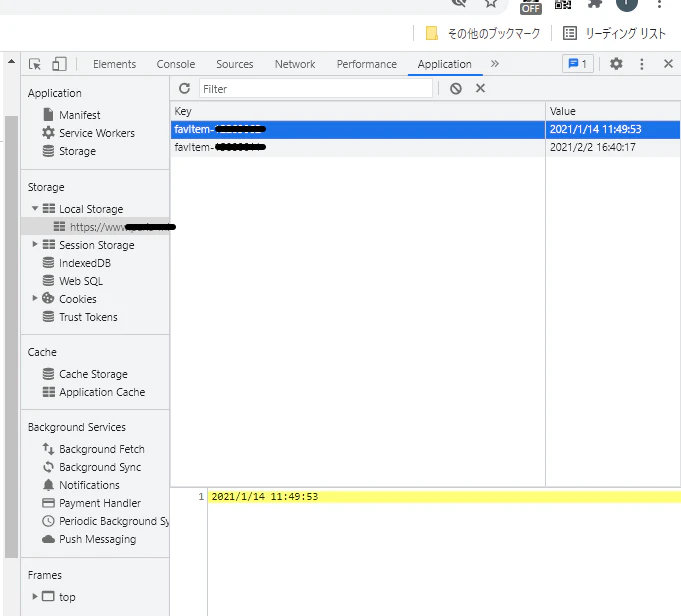Open Web SQL storage item
Viewport: 681px width, 616px height.
(x=81, y=281)
